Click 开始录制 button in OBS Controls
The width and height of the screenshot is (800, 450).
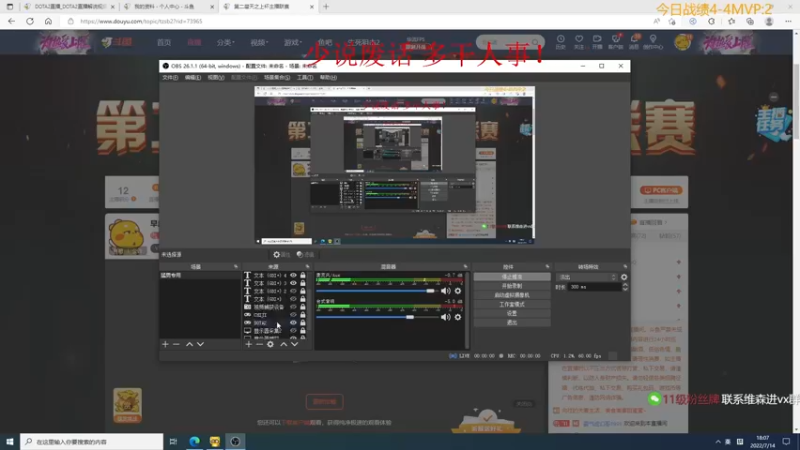coord(512,286)
